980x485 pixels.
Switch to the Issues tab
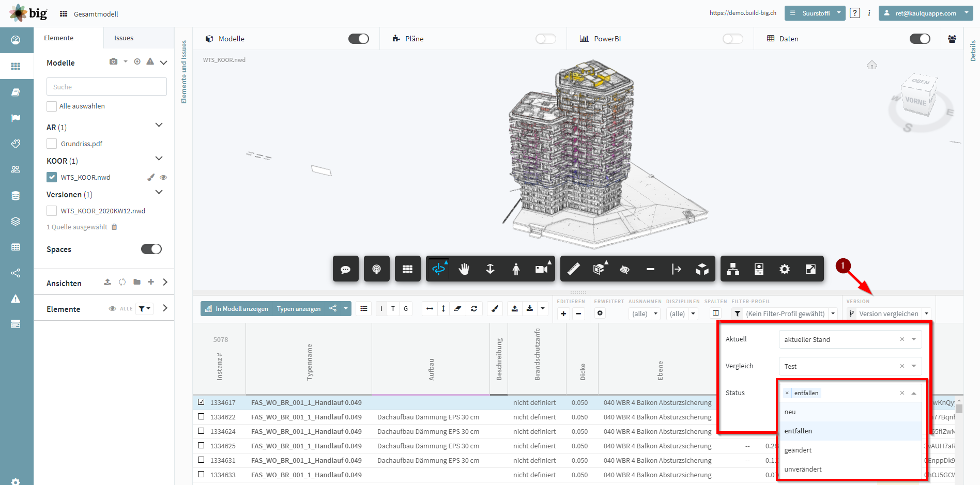[124, 38]
